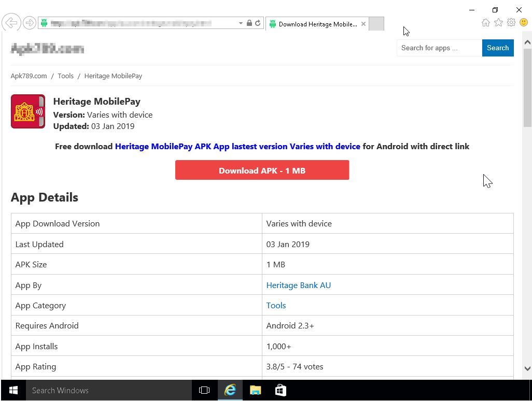This screenshot has height=401, width=532.
Task: Click the smiley feedback icon
Action: pos(524,23)
